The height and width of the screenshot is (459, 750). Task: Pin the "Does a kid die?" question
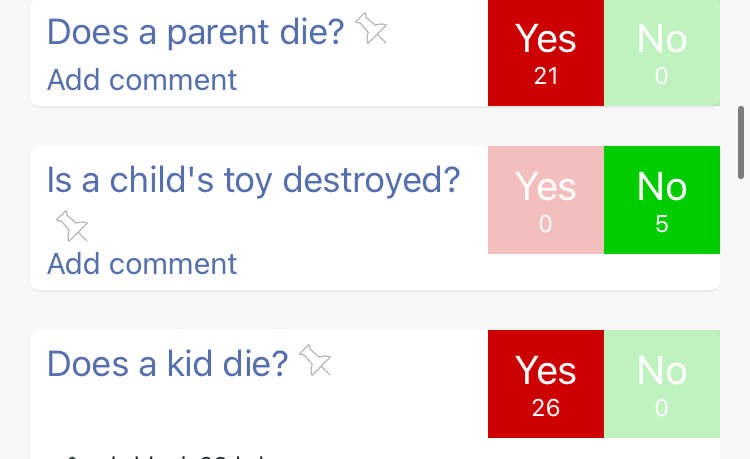pos(315,360)
